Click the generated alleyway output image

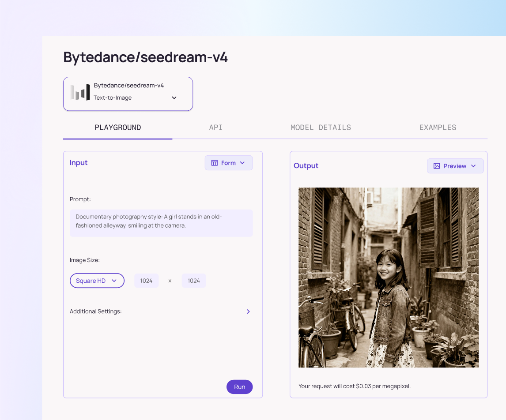(x=389, y=277)
